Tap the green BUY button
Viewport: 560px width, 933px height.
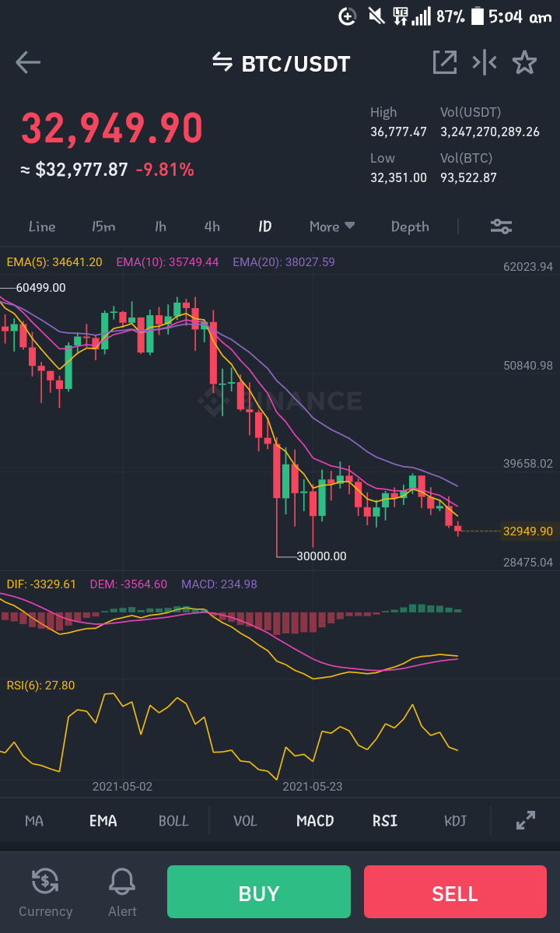point(258,891)
